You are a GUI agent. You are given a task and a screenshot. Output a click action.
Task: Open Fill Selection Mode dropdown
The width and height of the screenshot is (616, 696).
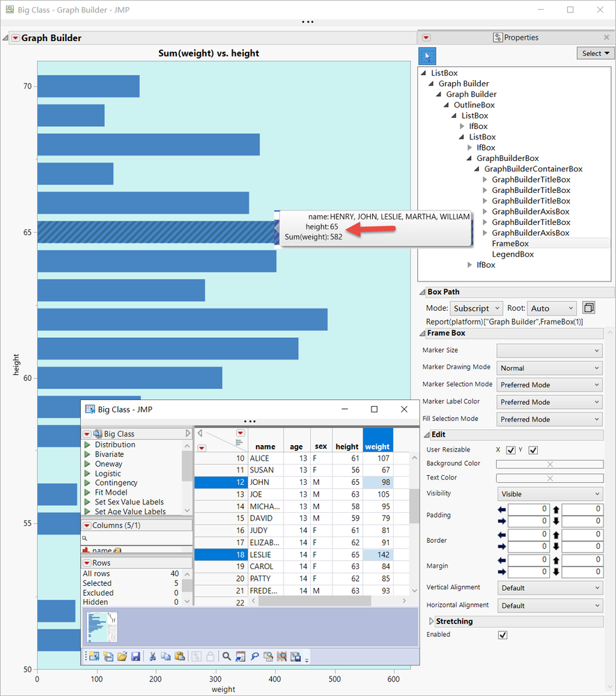click(x=549, y=419)
